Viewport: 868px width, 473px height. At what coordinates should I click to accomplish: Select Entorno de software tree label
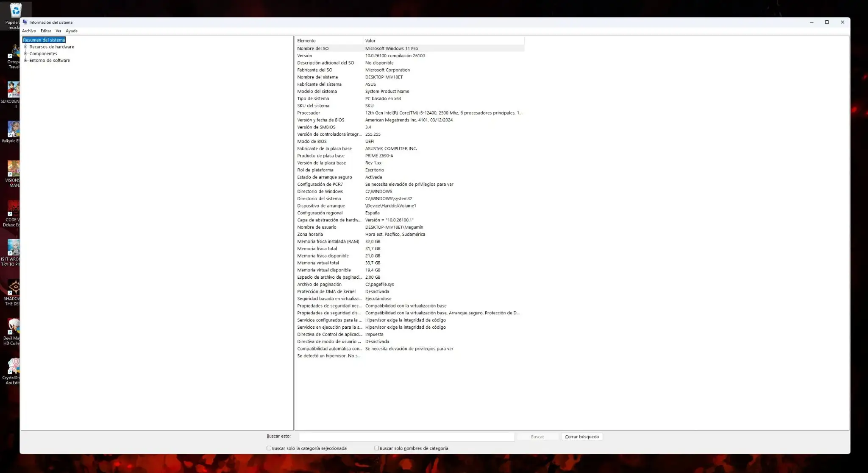[x=50, y=60]
